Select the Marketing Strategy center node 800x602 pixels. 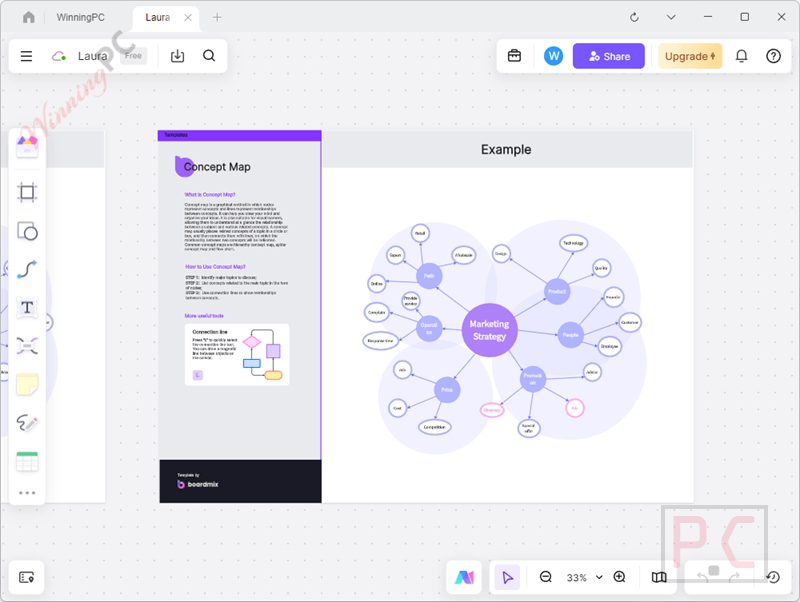coord(489,330)
